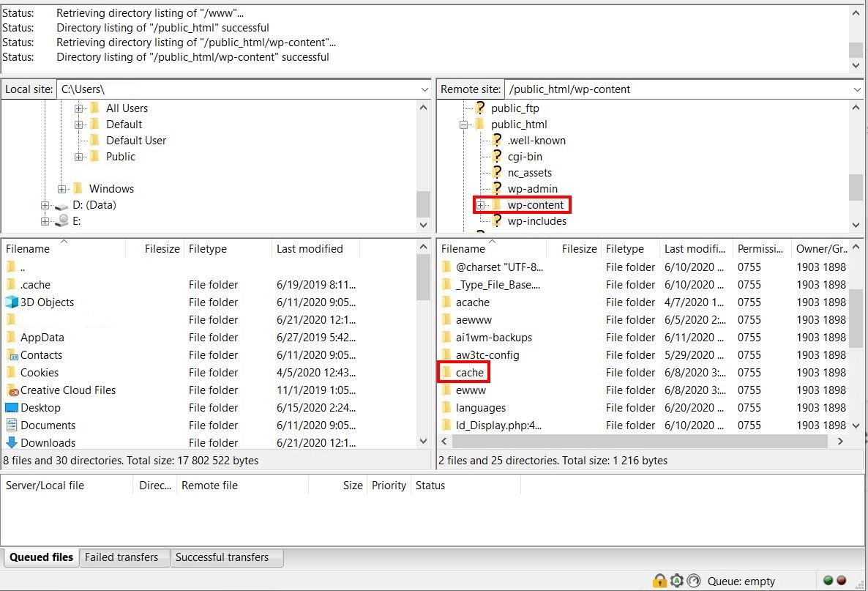Select the Creative Cloud Files folder icon

click(x=12, y=390)
